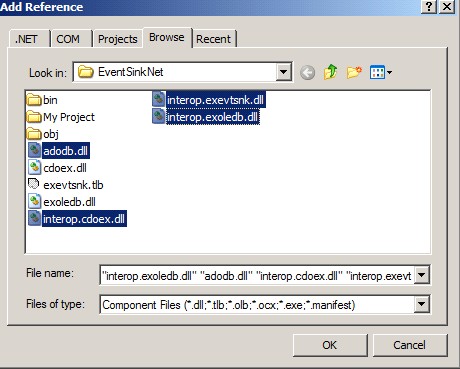Click the interop.exevtsnk.dll file icon

[159, 99]
